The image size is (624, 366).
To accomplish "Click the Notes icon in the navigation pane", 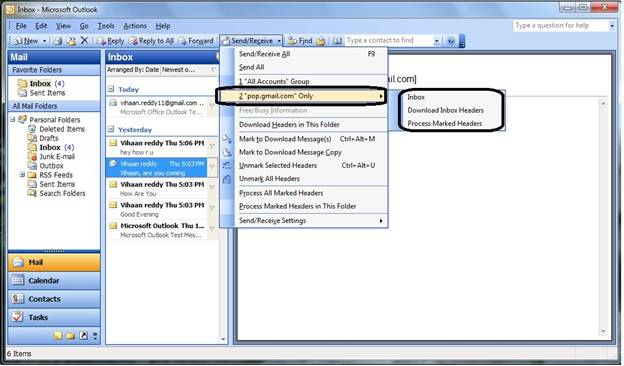I will (x=58, y=335).
